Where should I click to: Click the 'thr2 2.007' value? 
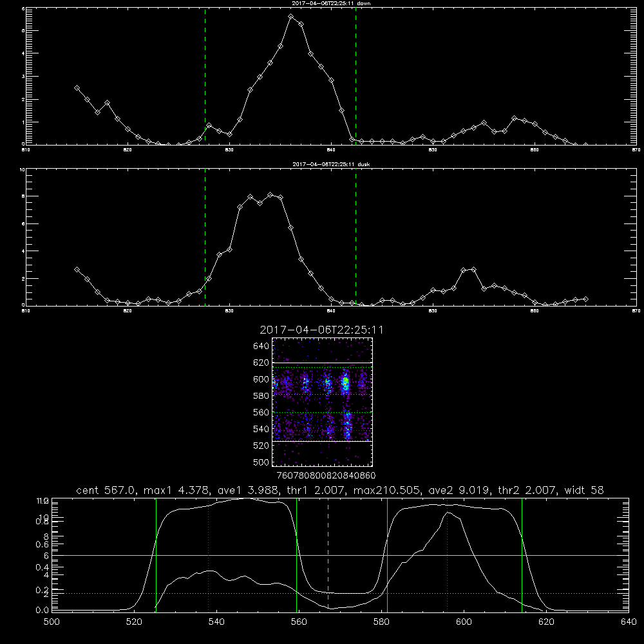click(x=527, y=490)
